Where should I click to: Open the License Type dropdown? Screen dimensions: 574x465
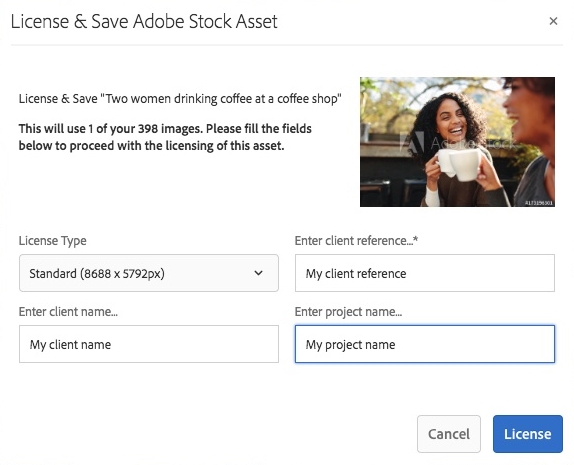[149, 273]
